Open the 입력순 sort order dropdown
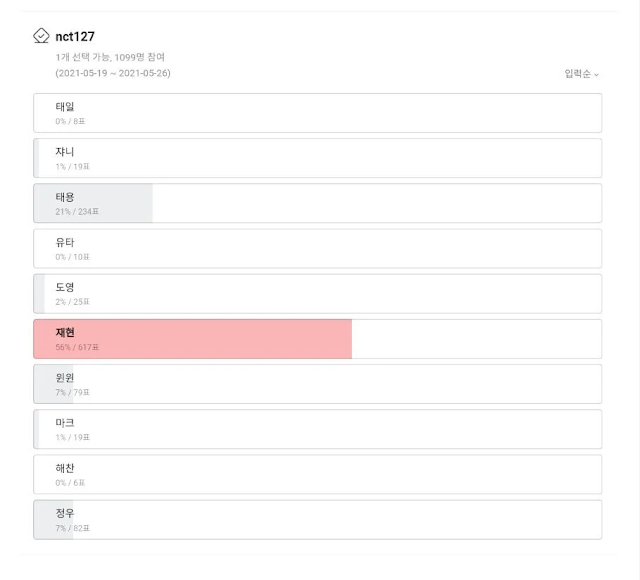The width and height of the screenshot is (640, 580). coord(581,74)
